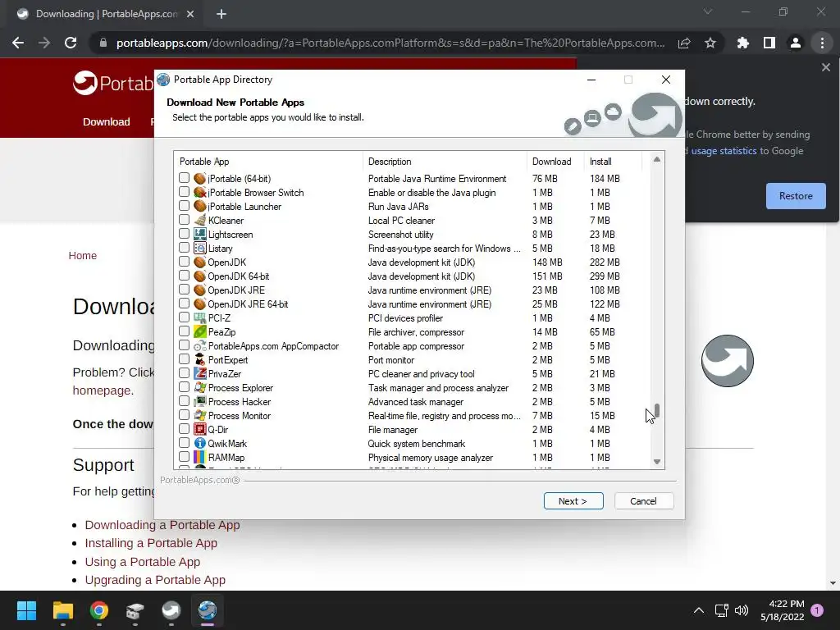Open Download menu on PortableApps site
This screenshot has height=630, width=840.
pos(106,121)
